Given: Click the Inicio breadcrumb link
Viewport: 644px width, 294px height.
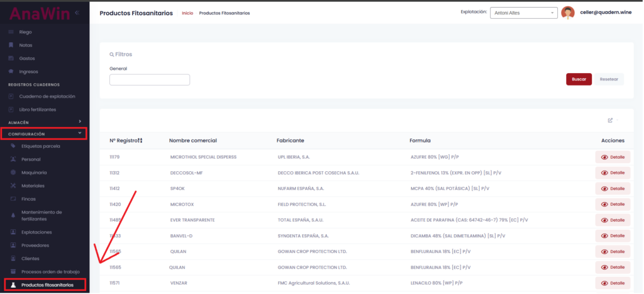Looking at the screenshot, I should point(187,13).
